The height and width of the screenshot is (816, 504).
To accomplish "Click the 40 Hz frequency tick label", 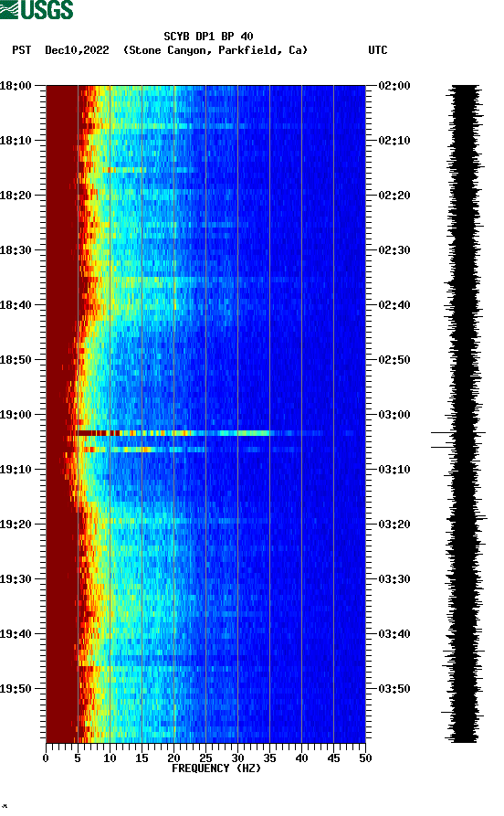I will coord(301,758).
